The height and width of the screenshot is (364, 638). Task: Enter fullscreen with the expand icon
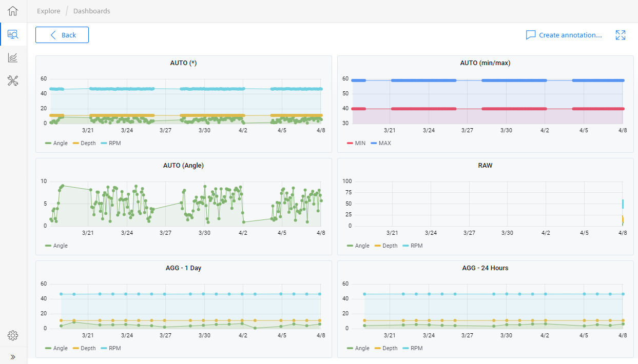(x=620, y=35)
